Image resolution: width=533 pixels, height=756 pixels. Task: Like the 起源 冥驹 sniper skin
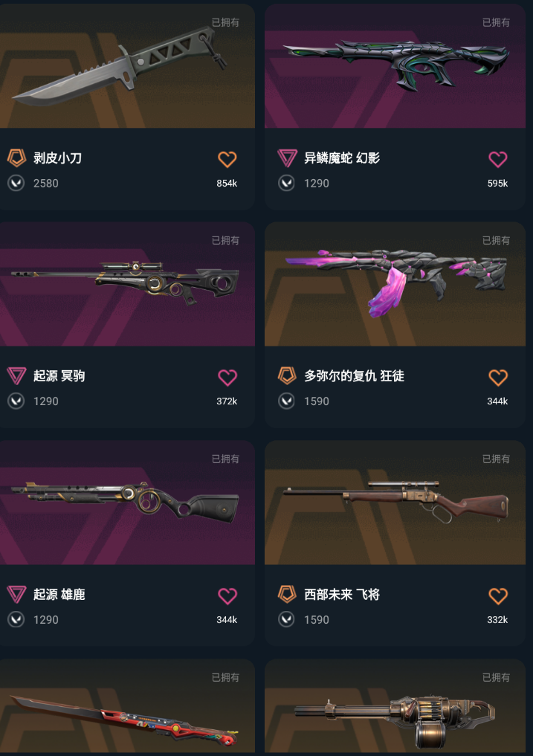tap(227, 378)
